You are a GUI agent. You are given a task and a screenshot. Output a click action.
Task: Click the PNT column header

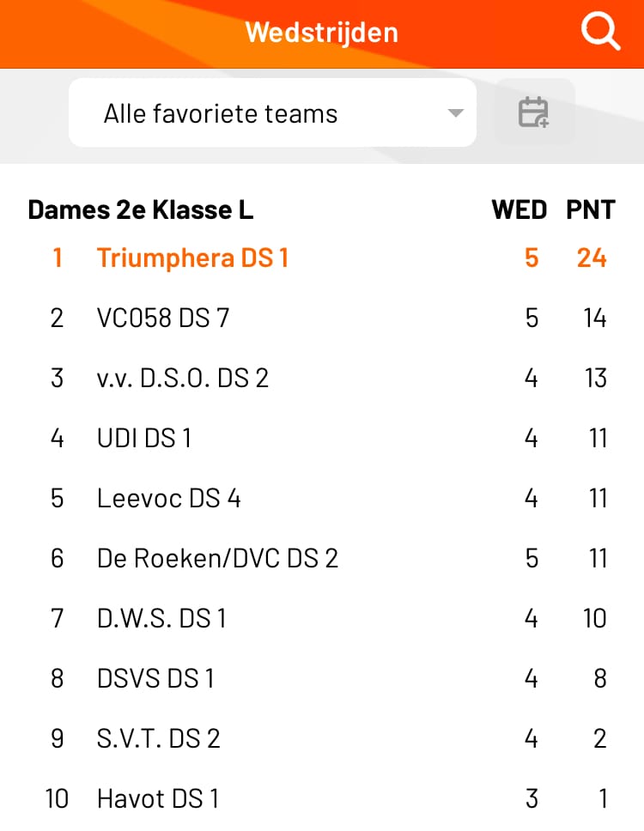591,209
